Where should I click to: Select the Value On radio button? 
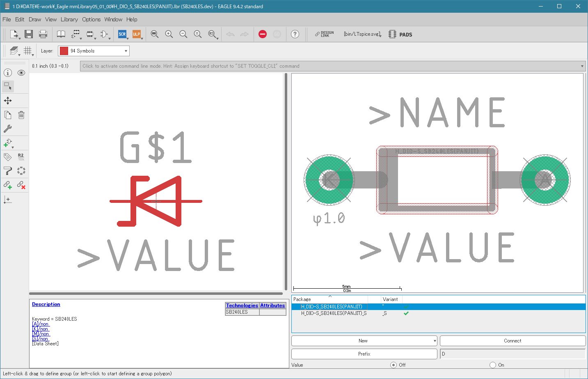pyautogui.click(x=492, y=365)
